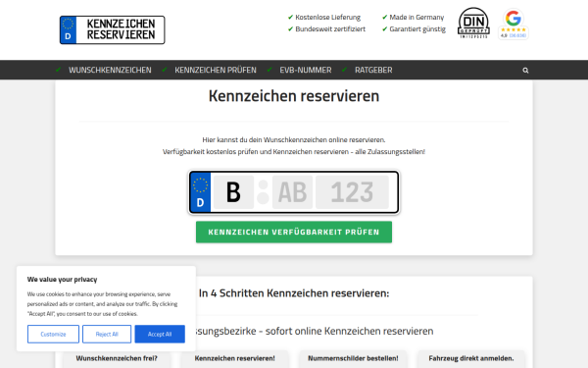This screenshot has height=368, width=588.
Task: Click the Wunschkennzeichen frei? card heading
Action: point(117,358)
